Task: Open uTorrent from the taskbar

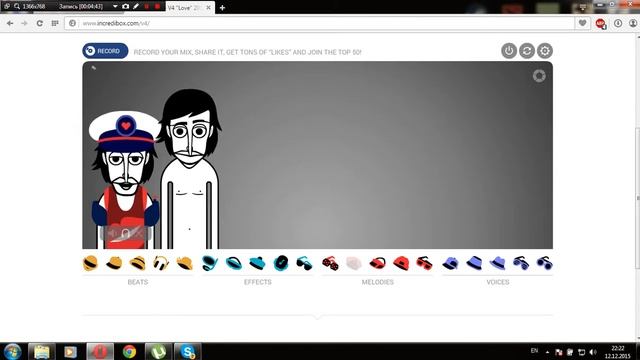Action: click(x=158, y=352)
